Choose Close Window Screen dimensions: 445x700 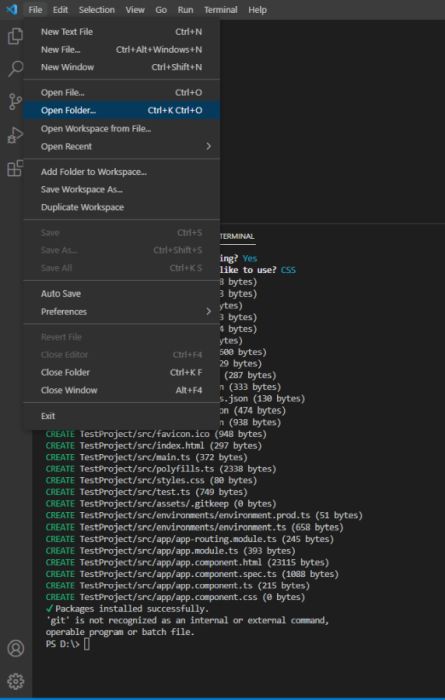click(121, 390)
